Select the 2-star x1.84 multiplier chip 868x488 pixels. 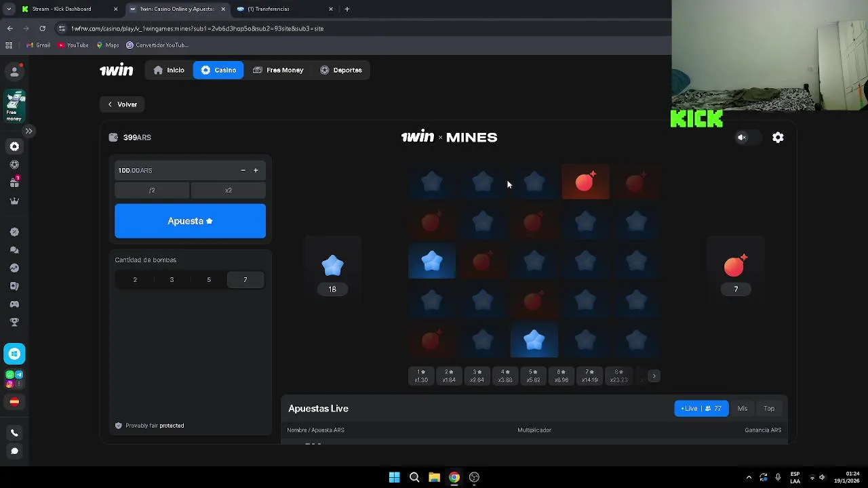(449, 376)
